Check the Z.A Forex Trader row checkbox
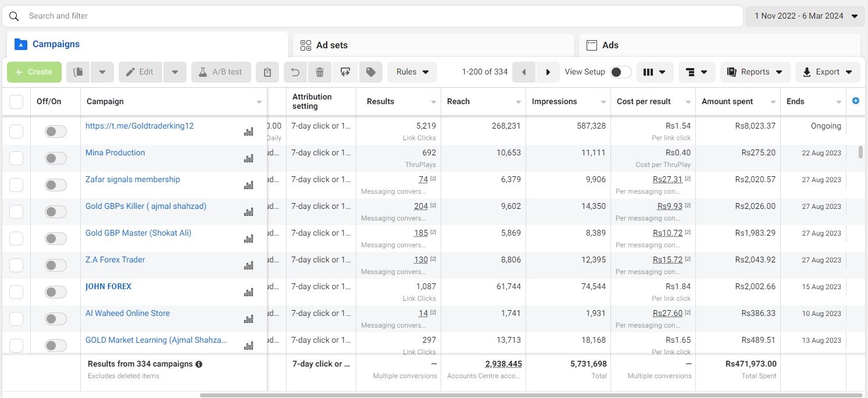 [16, 265]
